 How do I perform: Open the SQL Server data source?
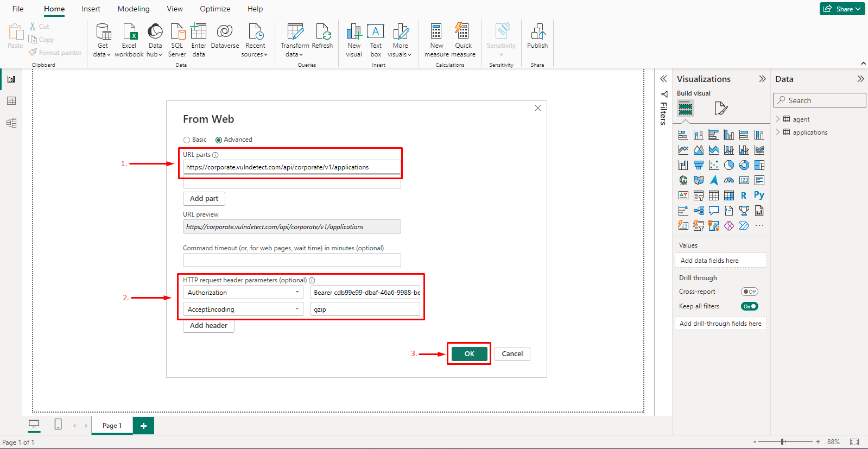(177, 32)
